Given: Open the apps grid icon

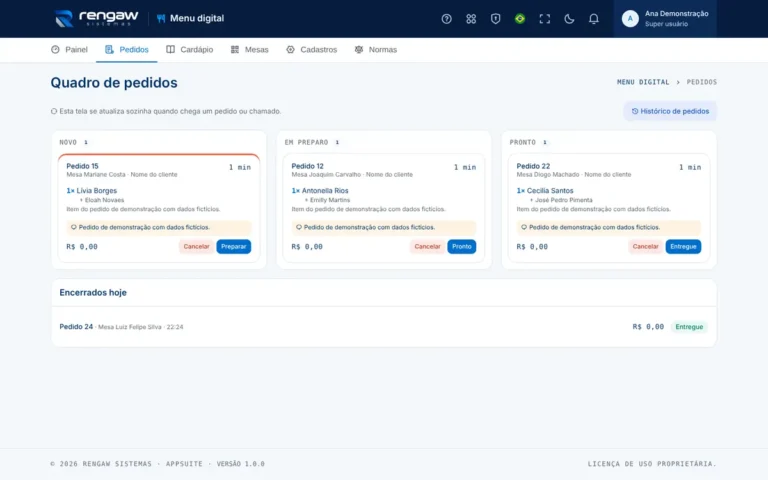Looking at the screenshot, I should click(471, 19).
